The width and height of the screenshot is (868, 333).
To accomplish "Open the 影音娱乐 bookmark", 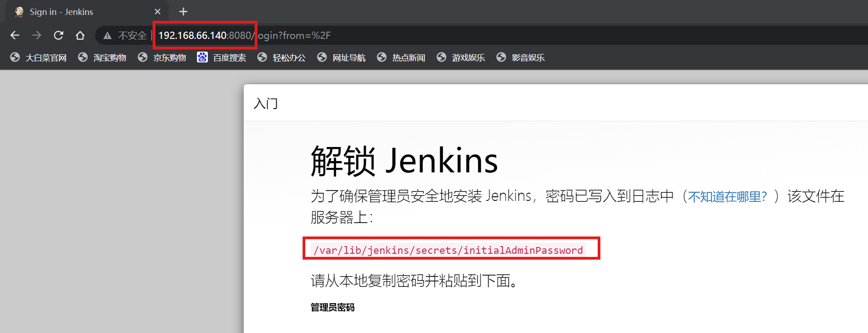I will [x=521, y=57].
